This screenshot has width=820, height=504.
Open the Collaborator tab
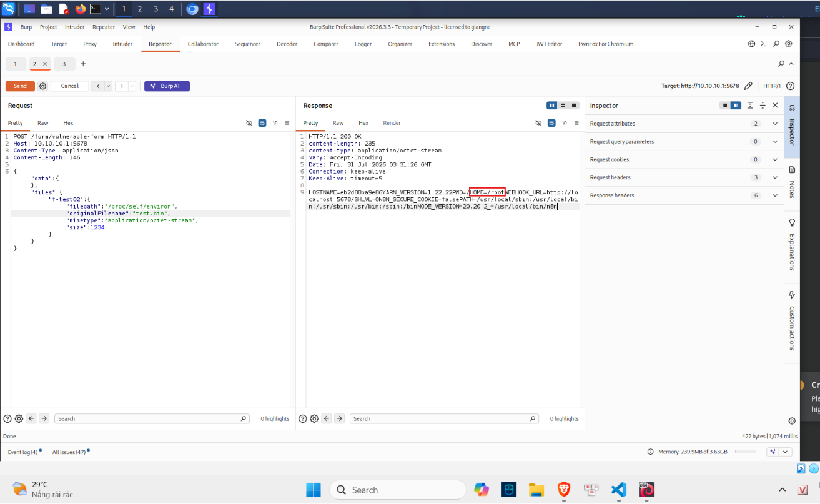(x=203, y=44)
